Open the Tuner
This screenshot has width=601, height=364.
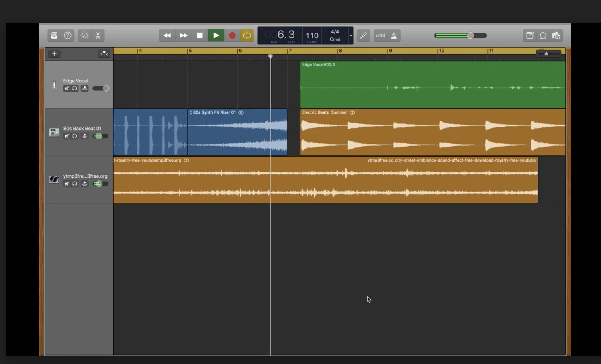pyautogui.click(x=364, y=35)
